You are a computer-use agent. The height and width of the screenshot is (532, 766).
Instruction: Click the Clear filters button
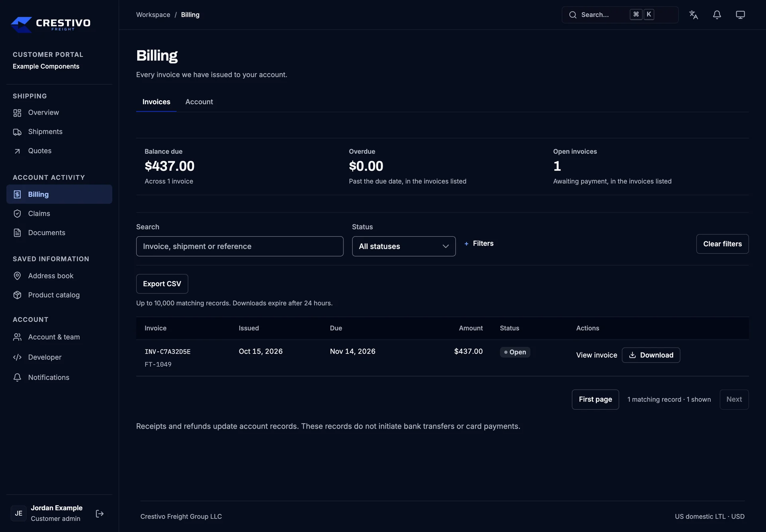[x=723, y=244]
